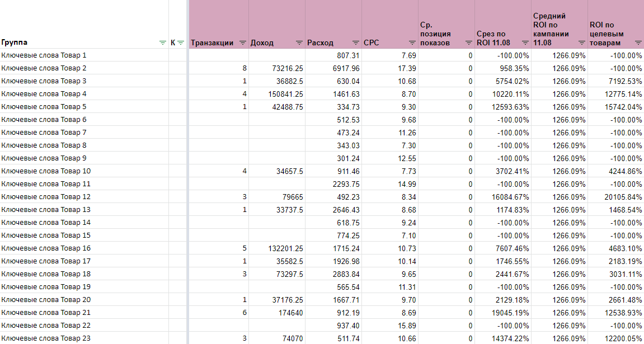Click income value 174640
The image size is (644, 344).
tap(290, 312)
